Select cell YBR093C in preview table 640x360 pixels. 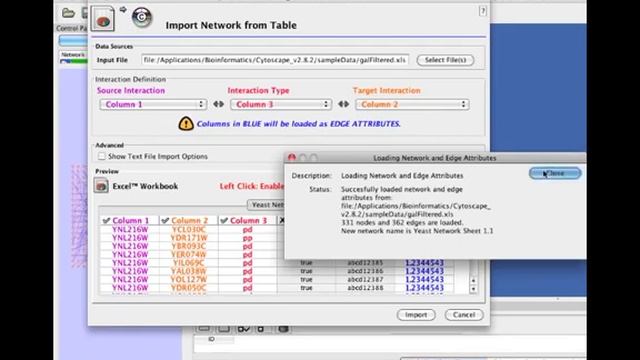tap(189, 246)
